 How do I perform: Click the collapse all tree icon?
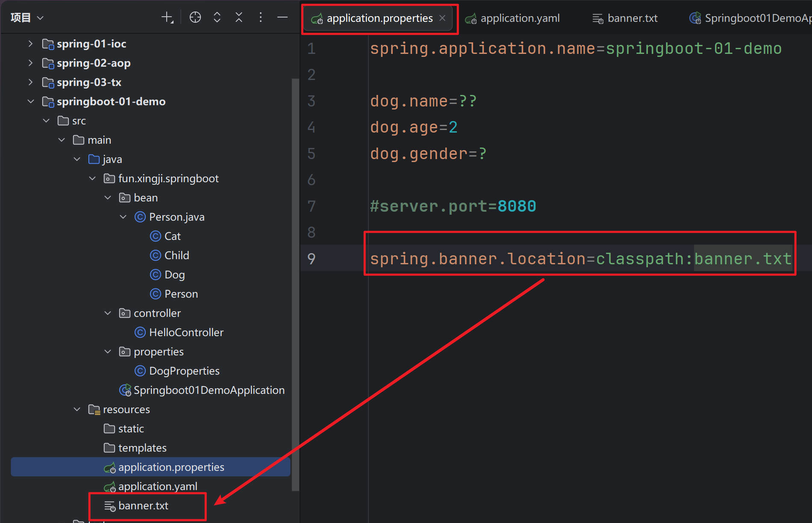pyautogui.click(x=239, y=18)
